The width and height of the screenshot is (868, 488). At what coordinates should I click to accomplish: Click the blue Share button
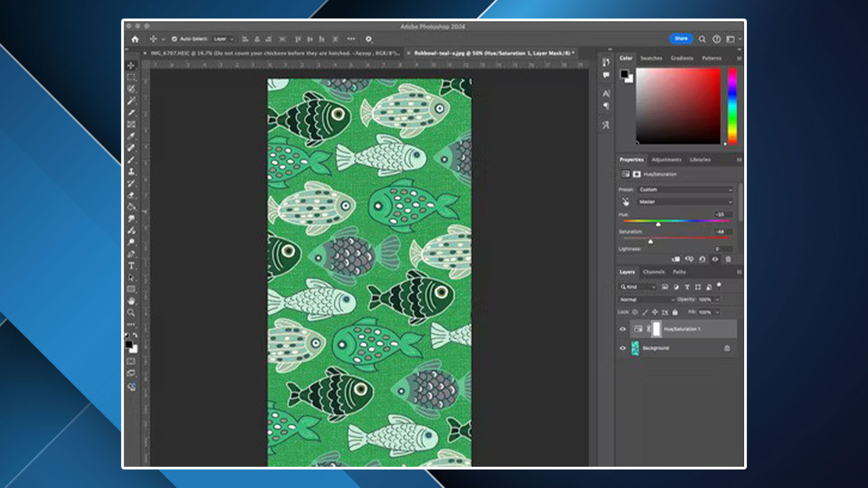(x=681, y=39)
